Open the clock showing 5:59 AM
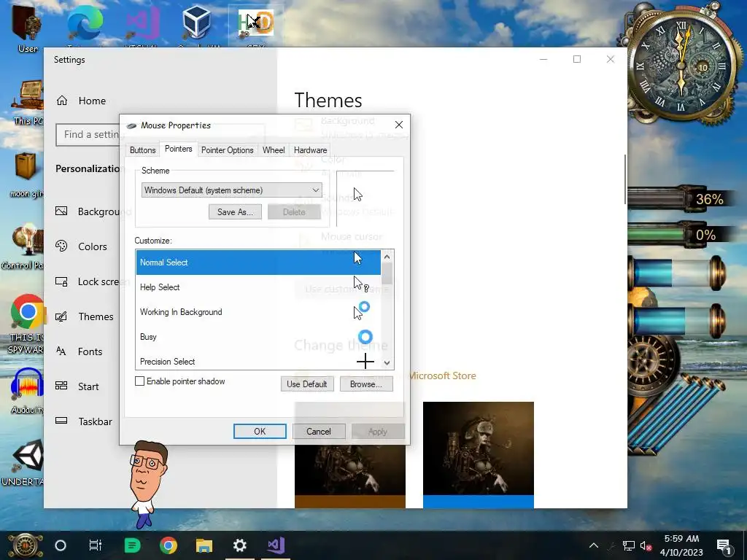The width and height of the screenshot is (747, 560). click(681, 545)
